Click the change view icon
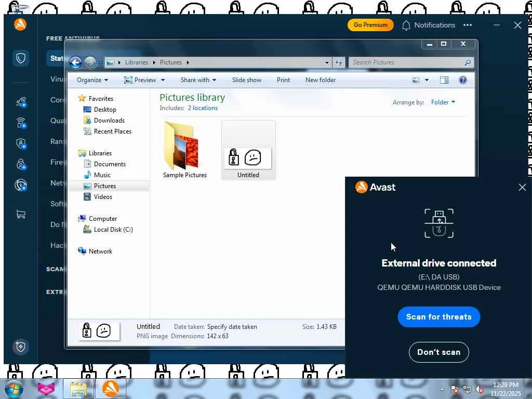 coord(416,80)
